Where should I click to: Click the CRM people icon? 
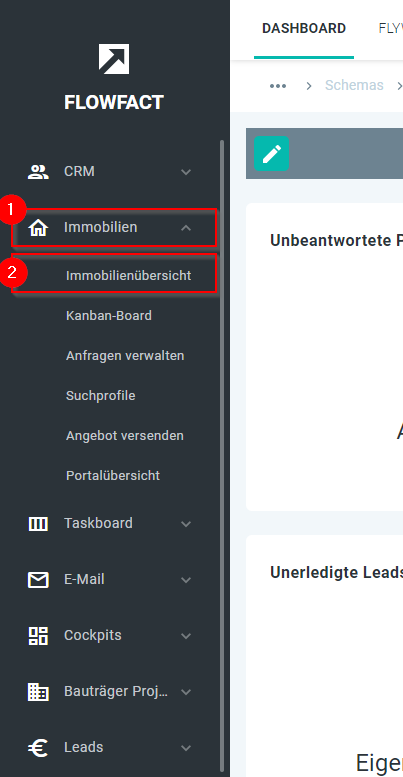38,172
